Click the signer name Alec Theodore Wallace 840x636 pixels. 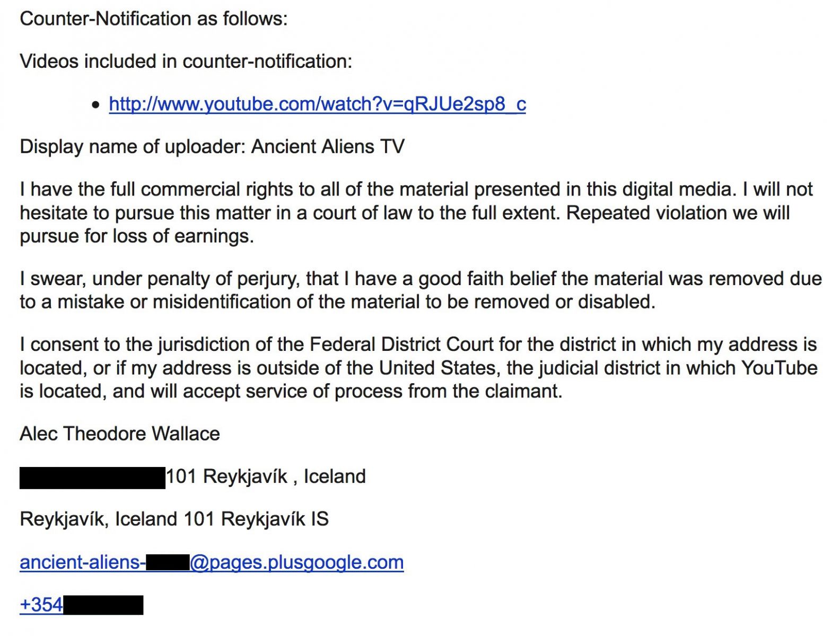(120, 434)
